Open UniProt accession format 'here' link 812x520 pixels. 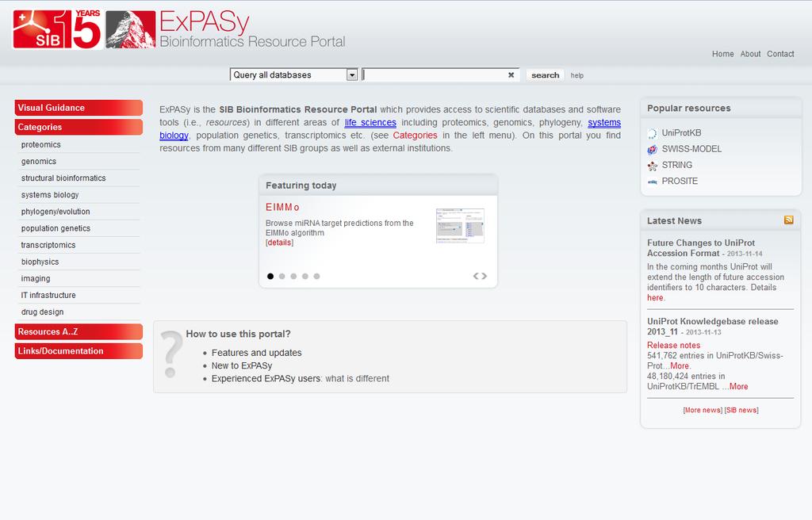pyautogui.click(x=655, y=298)
